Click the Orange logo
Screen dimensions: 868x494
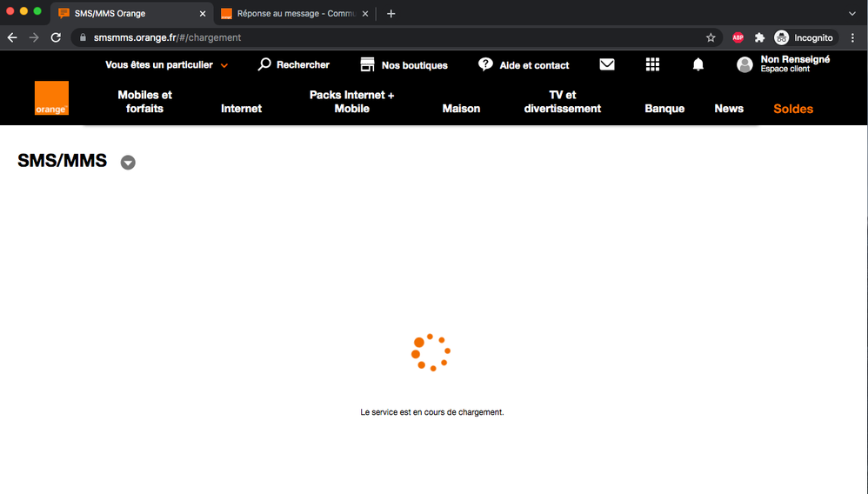tap(51, 98)
